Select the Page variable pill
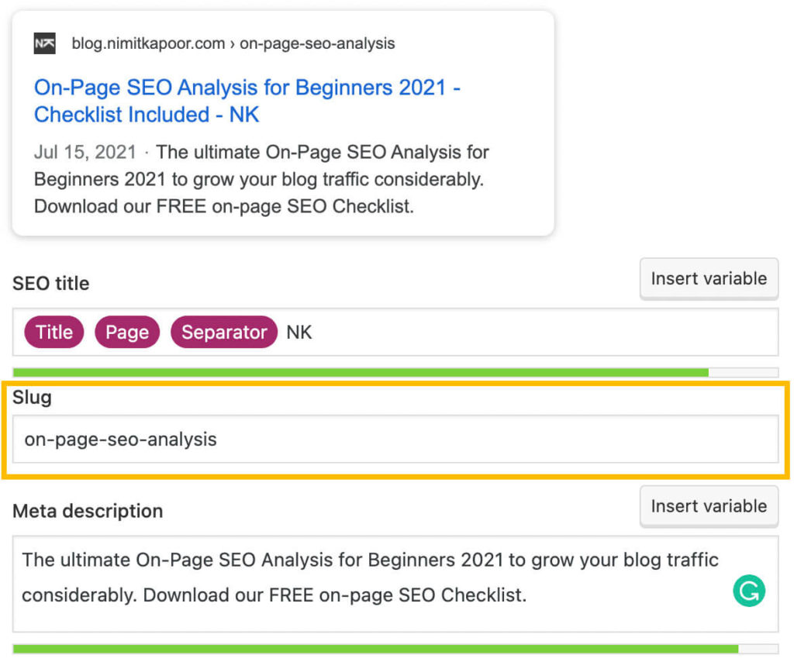The width and height of the screenshot is (794, 672). click(x=126, y=332)
